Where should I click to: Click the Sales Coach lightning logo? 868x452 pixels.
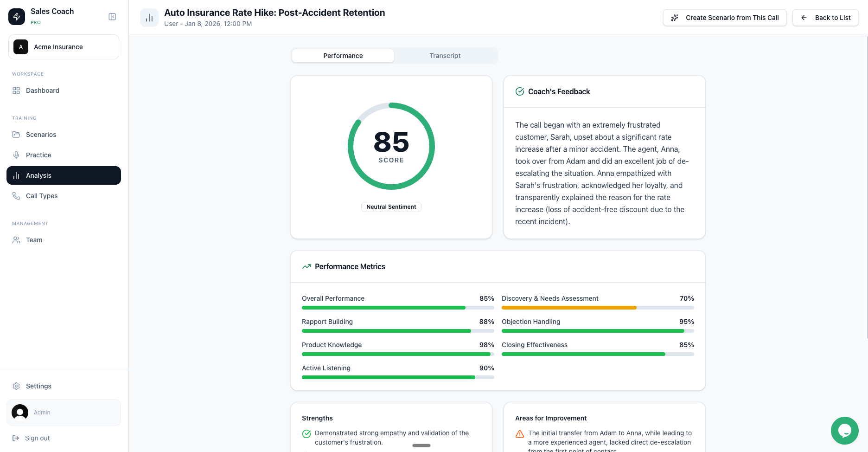point(17,16)
